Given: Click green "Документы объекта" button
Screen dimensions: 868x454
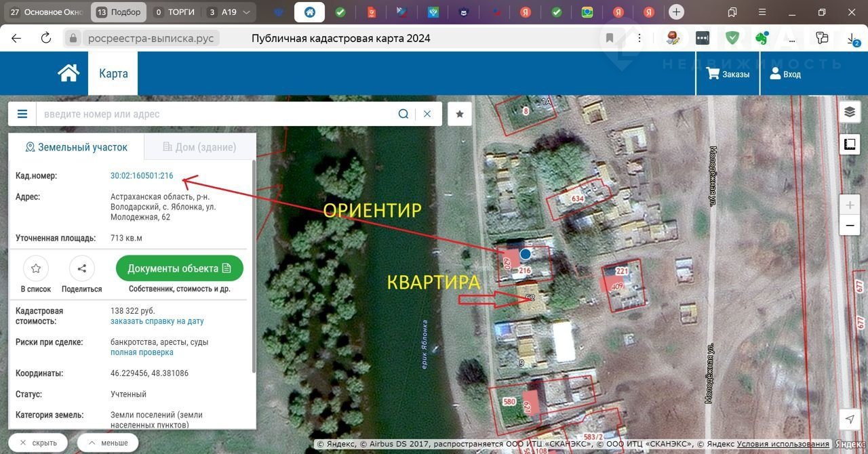Looking at the screenshot, I should click(x=180, y=268).
